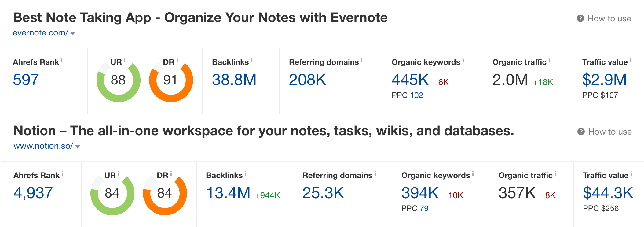
Task: Click Notion Ahrefs Rank info icon
Action: pyautogui.click(x=62, y=173)
